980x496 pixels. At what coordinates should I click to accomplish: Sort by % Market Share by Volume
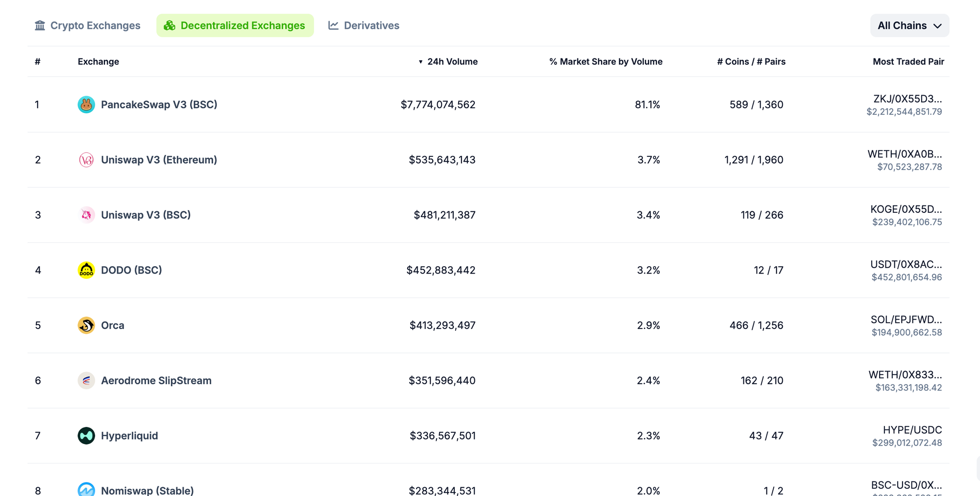pyautogui.click(x=606, y=62)
